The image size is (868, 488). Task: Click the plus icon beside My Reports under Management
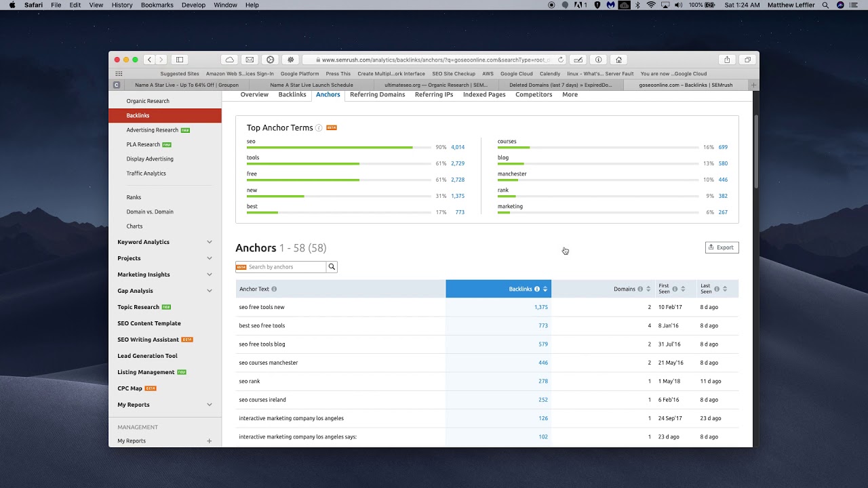[209, 441]
